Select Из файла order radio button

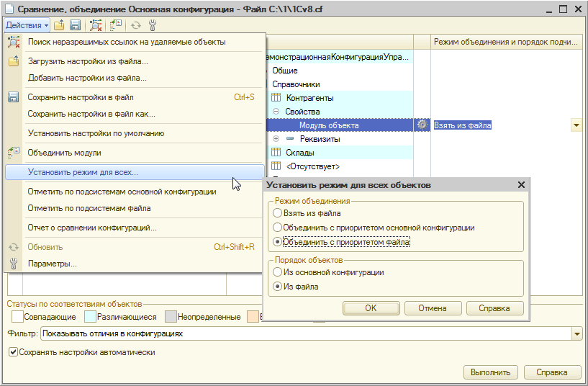(x=277, y=287)
